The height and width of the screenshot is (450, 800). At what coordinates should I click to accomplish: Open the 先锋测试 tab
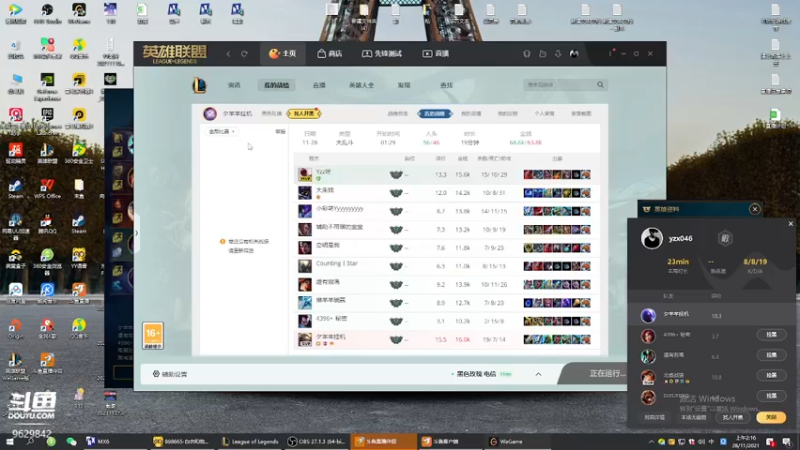pyautogui.click(x=382, y=54)
